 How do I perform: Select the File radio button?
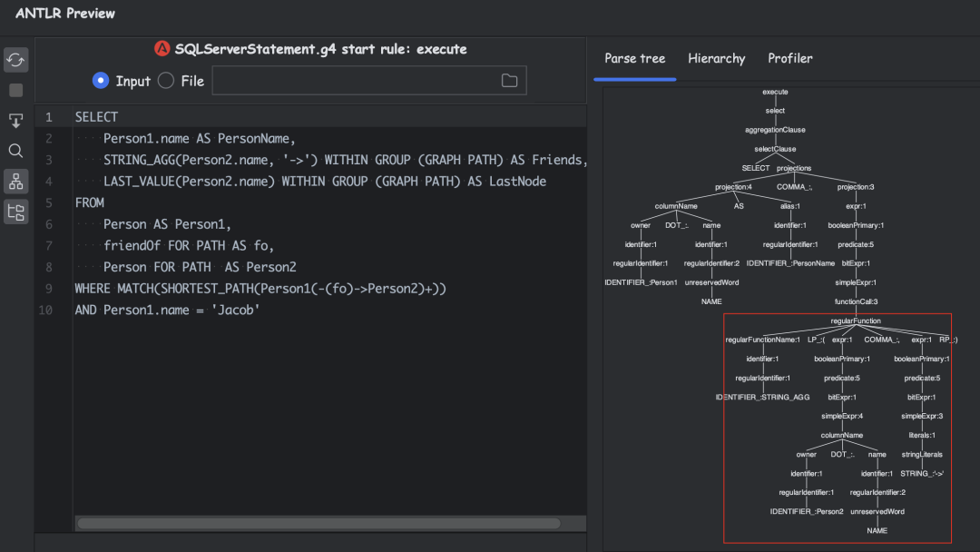pos(166,81)
